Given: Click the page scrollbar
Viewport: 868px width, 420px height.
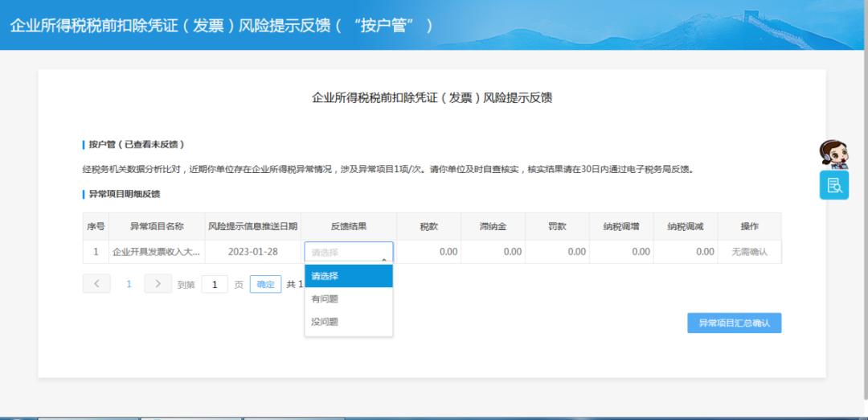Looking at the screenshot, I should (x=866, y=200).
